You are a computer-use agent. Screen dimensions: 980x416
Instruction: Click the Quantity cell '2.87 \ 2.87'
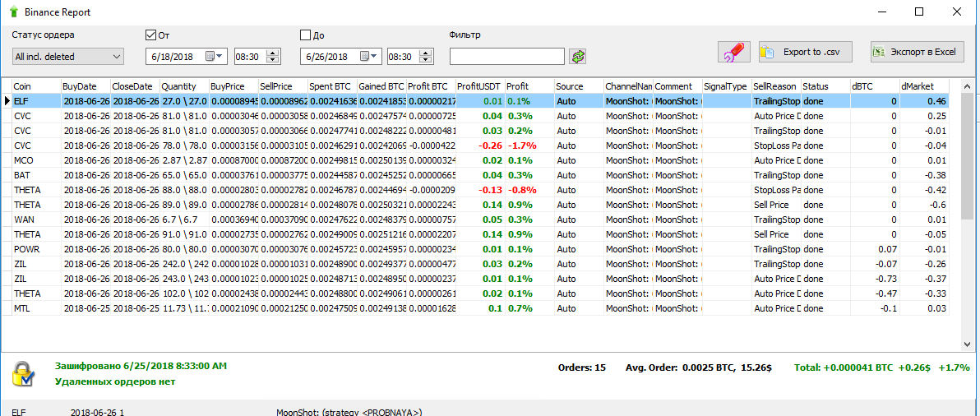[184, 159]
